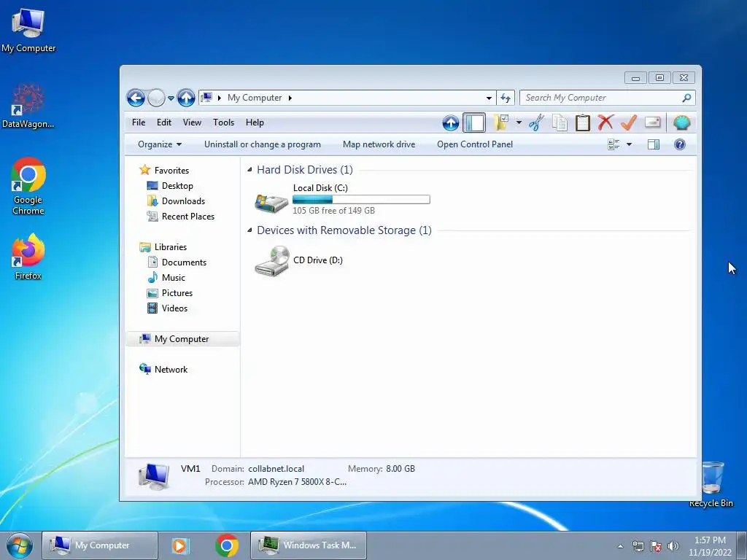The image size is (747, 560).
Task: Click the taskbar volume speaker icon
Action: pos(673,546)
